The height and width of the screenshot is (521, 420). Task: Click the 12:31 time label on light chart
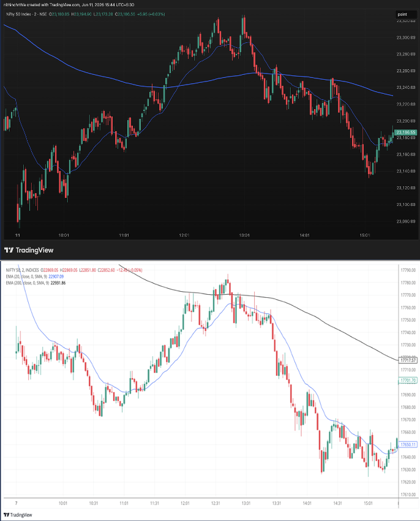click(x=216, y=503)
